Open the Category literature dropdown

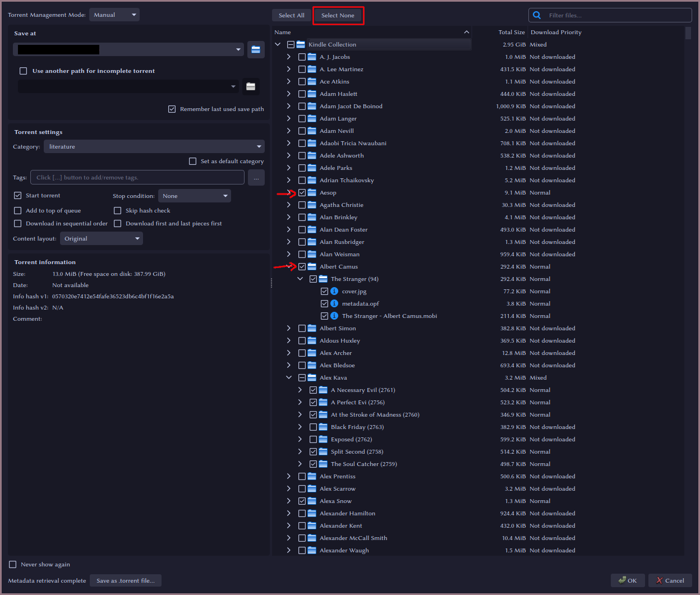click(x=154, y=146)
